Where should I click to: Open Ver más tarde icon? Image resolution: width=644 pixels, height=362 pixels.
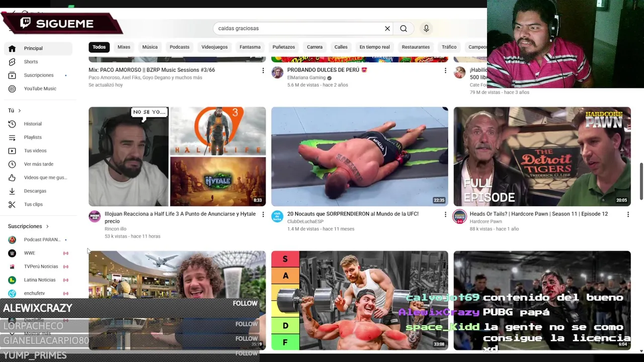click(12, 164)
